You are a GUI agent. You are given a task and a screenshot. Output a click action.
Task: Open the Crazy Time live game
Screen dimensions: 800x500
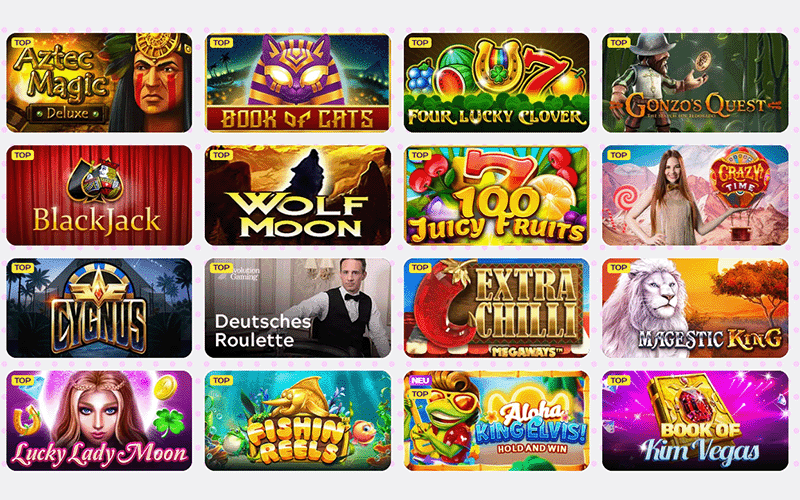click(695, 195)
